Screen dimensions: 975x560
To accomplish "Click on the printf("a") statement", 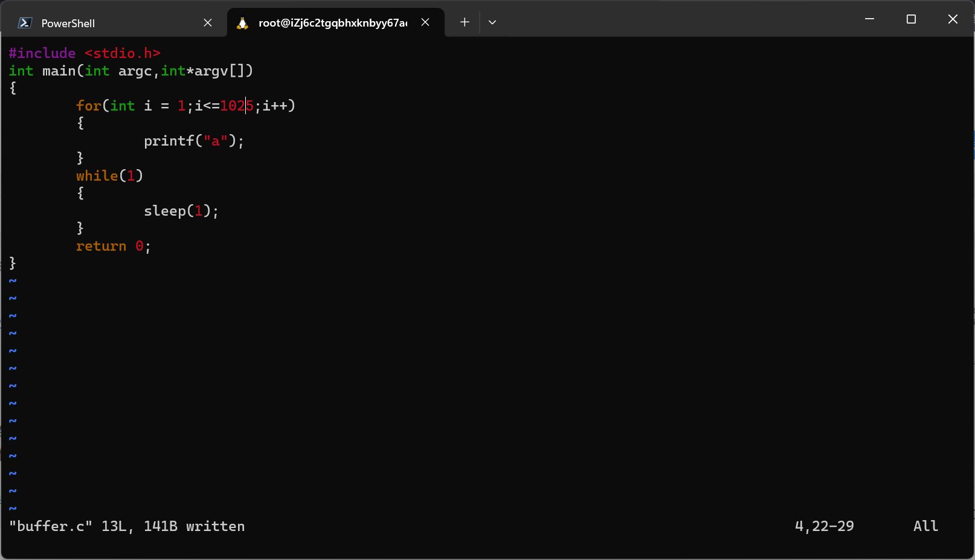I will (x=193, y=141).
